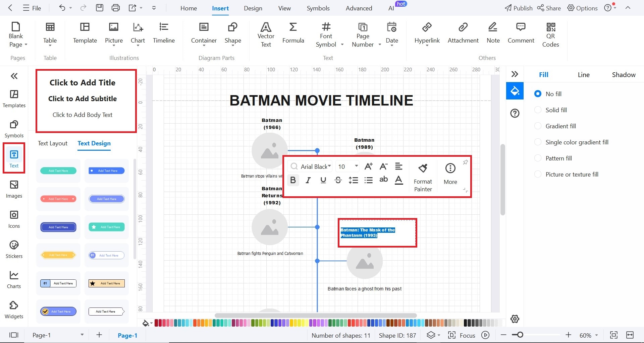Apply strikethrough to selected text

point(338,180)
